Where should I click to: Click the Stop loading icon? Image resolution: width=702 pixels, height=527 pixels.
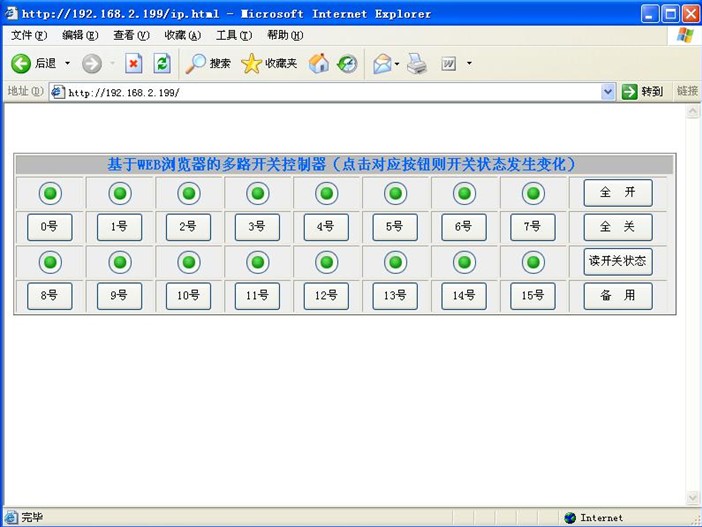133,63
